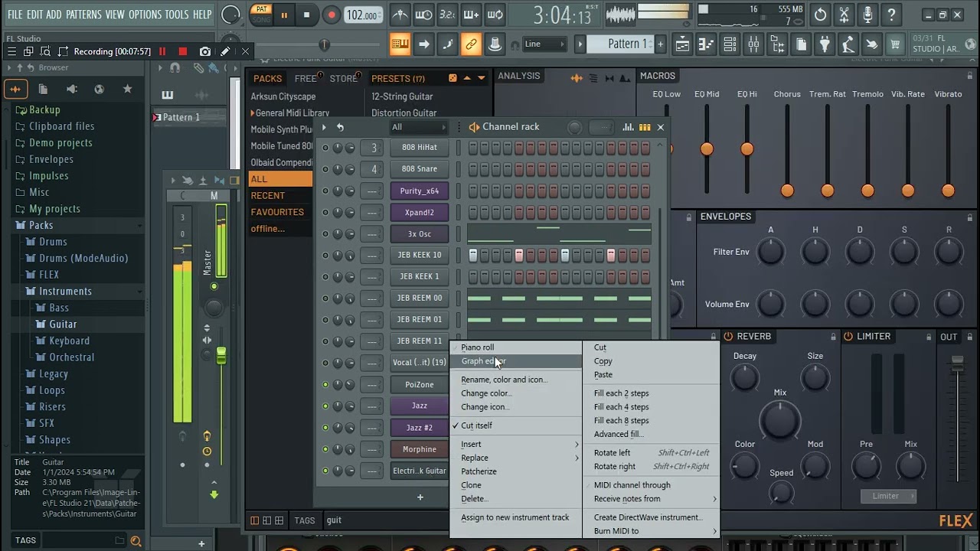Open the Channel rack 'All' filter dropdown
Screen dimensions: 980x551
point(418,127)
